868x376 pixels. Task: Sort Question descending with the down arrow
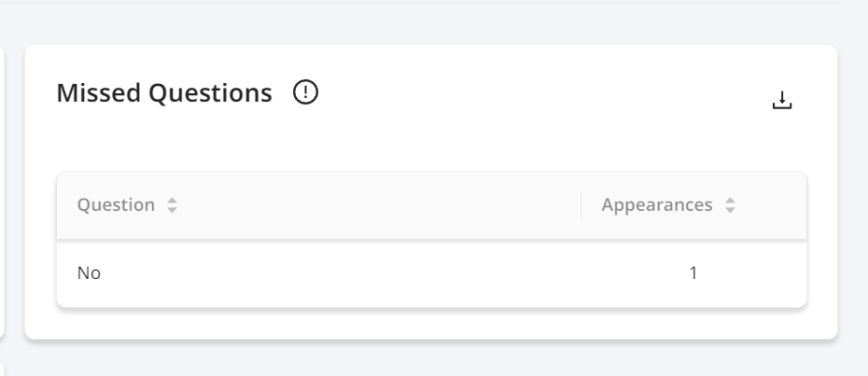click(172, 211)
